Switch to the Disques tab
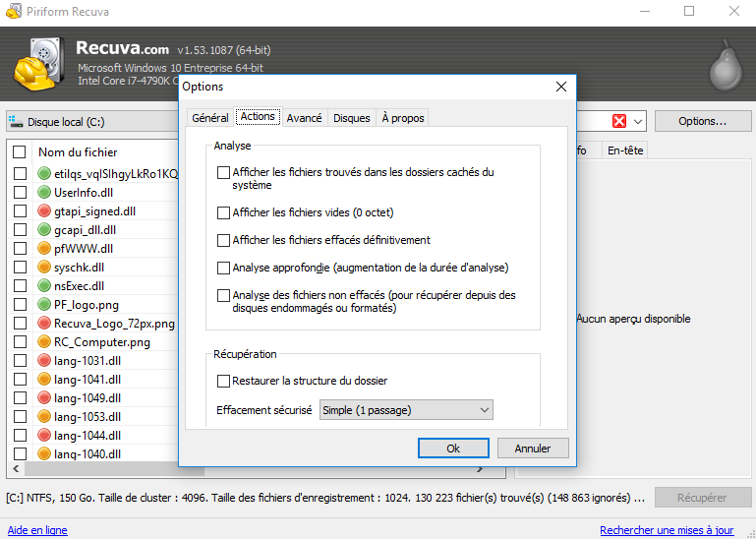756x539 pixels. pos(352,118)
